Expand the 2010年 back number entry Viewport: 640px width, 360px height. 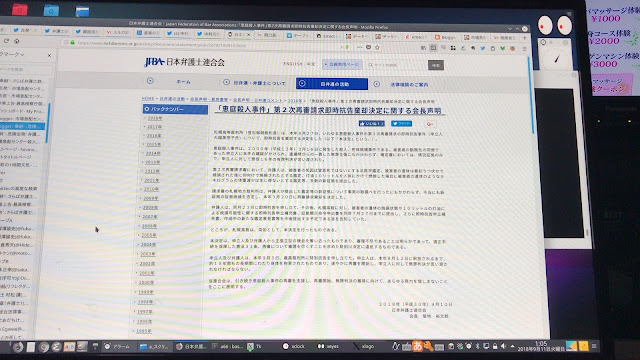tap(151, 189)
